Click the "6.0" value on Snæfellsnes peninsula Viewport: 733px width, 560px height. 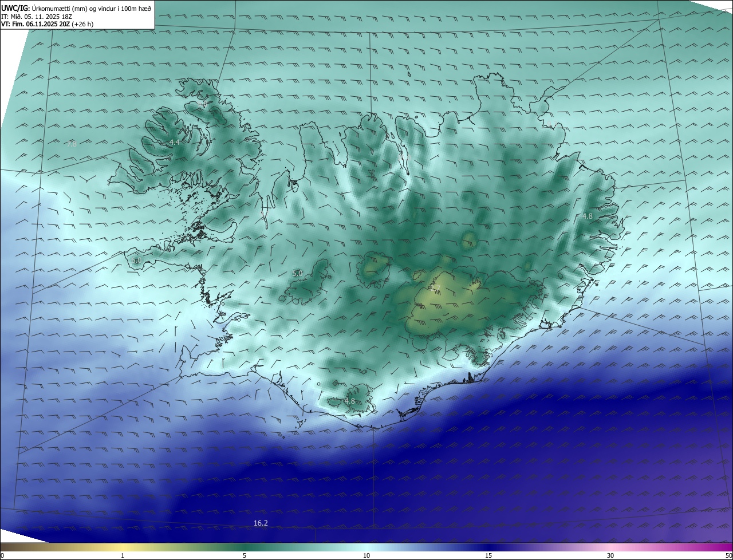[x=136, y=261]
